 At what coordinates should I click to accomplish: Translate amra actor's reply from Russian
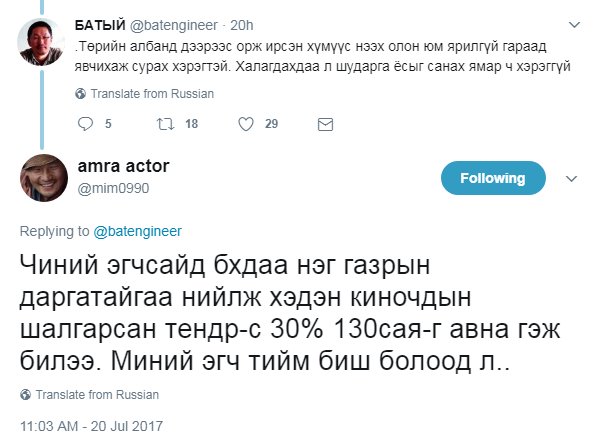pos(97,395)
